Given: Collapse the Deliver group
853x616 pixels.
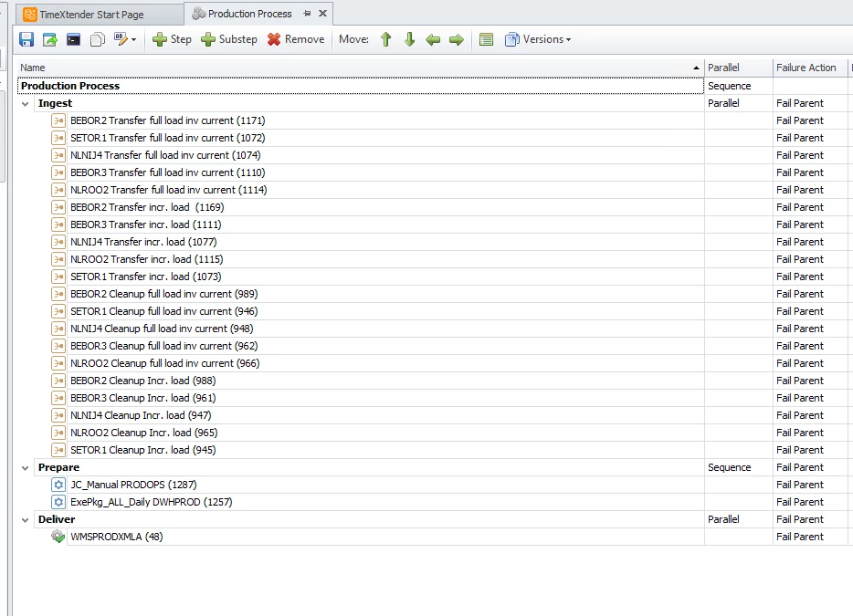Looking at the screenshot, I should 25,520.
